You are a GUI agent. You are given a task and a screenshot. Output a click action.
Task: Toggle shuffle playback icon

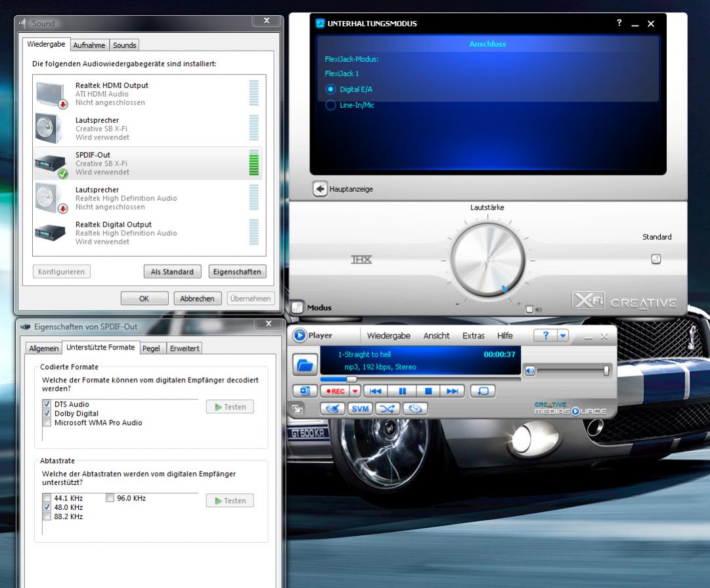point(387,409)
